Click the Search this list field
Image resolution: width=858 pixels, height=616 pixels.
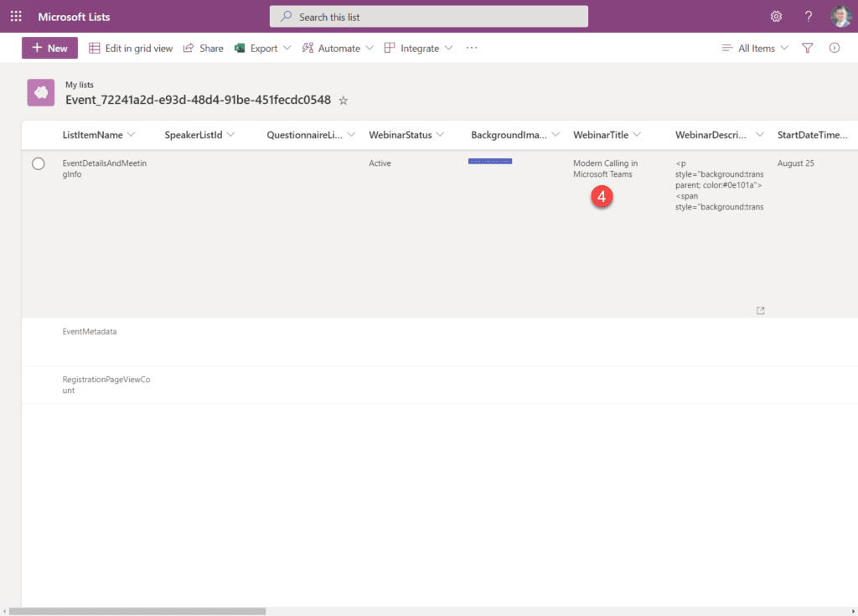429,17
